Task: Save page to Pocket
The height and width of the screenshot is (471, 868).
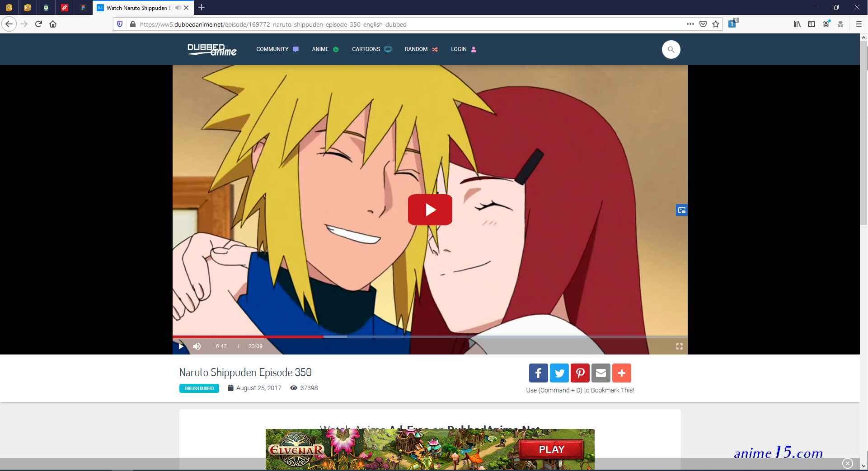Action: point(703,24)
